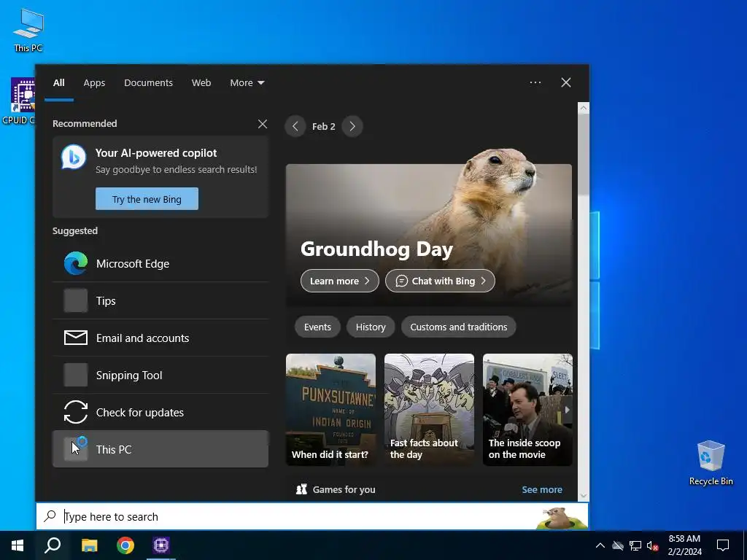The height and width of the screenshot is (560, 747).
Task: Close the search panel
Action: pos(566,82)
